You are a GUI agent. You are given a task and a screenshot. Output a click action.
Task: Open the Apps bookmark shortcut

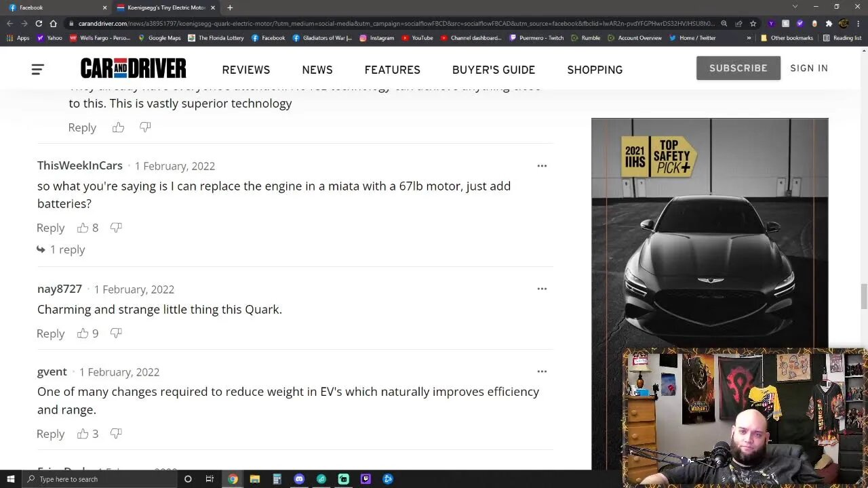point(18,38)
